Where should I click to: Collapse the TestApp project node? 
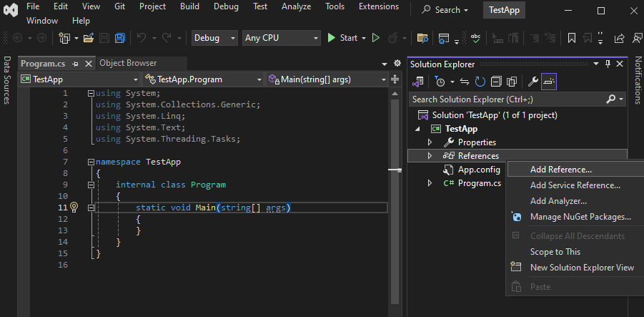tap(417, 129)
